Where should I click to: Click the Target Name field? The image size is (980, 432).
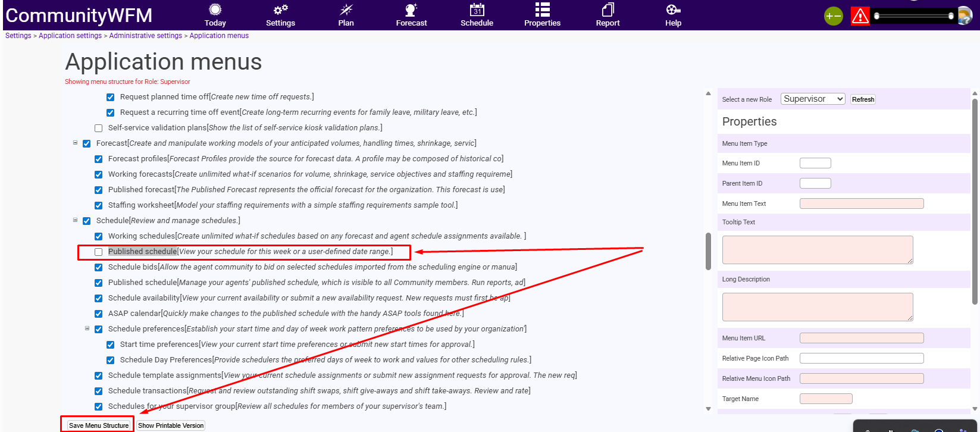coord(826,399)
